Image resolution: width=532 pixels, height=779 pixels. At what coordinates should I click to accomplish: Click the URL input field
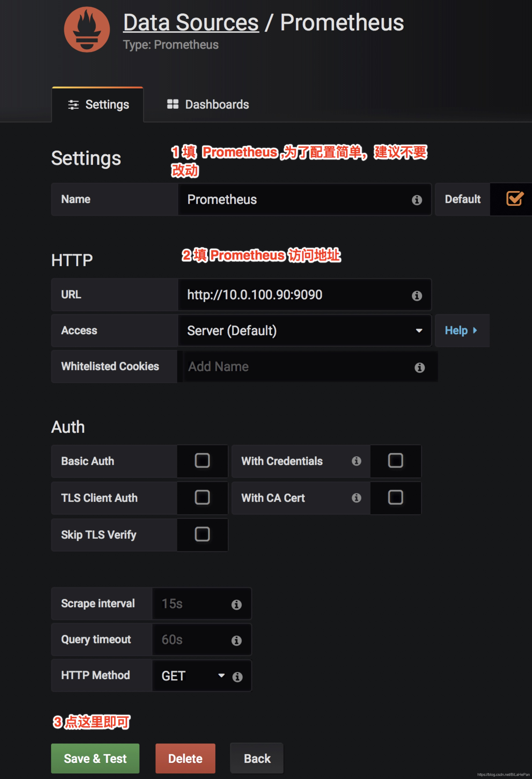point(304,295)
